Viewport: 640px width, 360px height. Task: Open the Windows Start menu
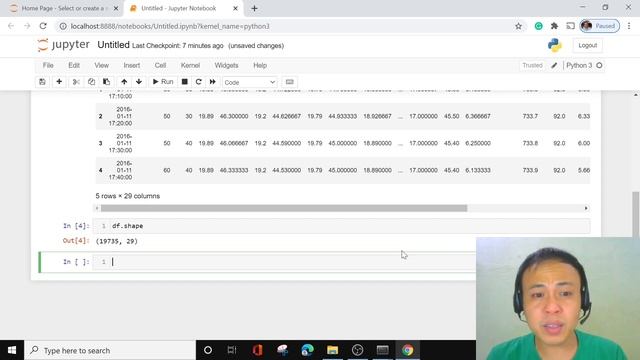pos(12,350)
